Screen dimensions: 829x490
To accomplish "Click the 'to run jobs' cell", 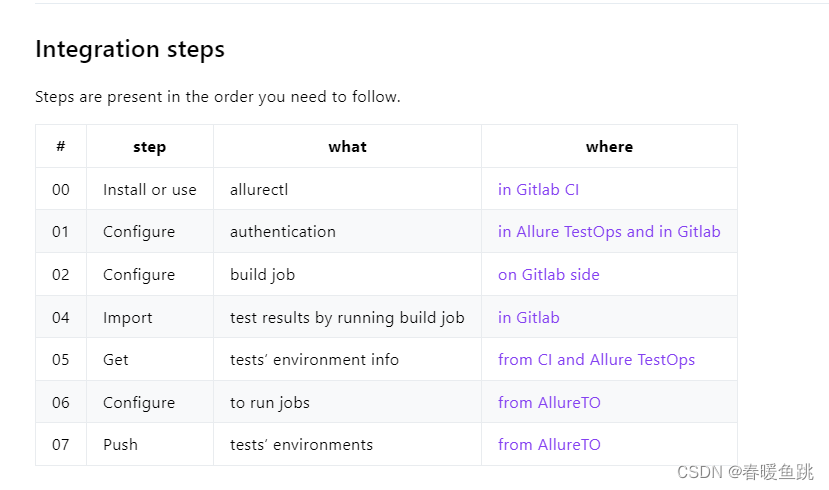I will pos(269,403).
